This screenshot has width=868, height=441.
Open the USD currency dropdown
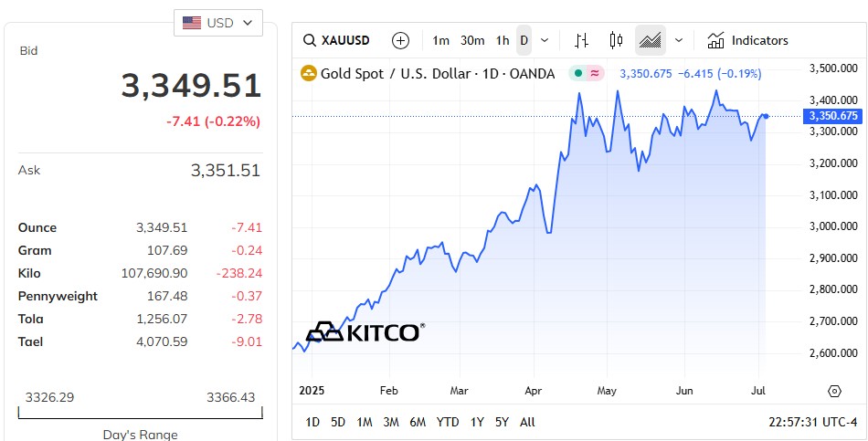click(x=217, y=23)
